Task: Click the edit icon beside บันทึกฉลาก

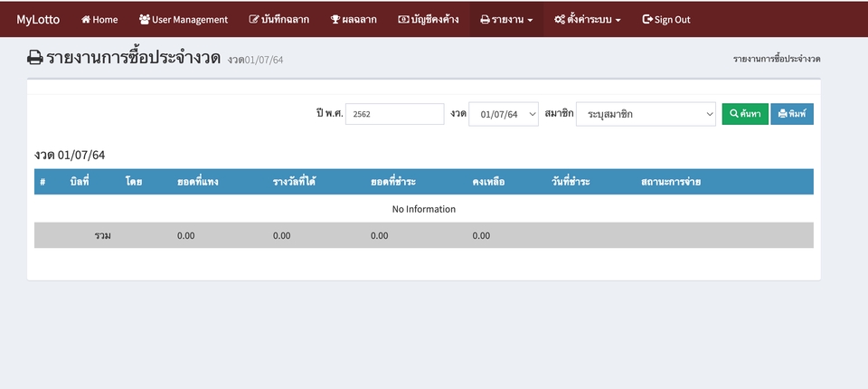Action: pyautogui.click(x=254, y=19)
